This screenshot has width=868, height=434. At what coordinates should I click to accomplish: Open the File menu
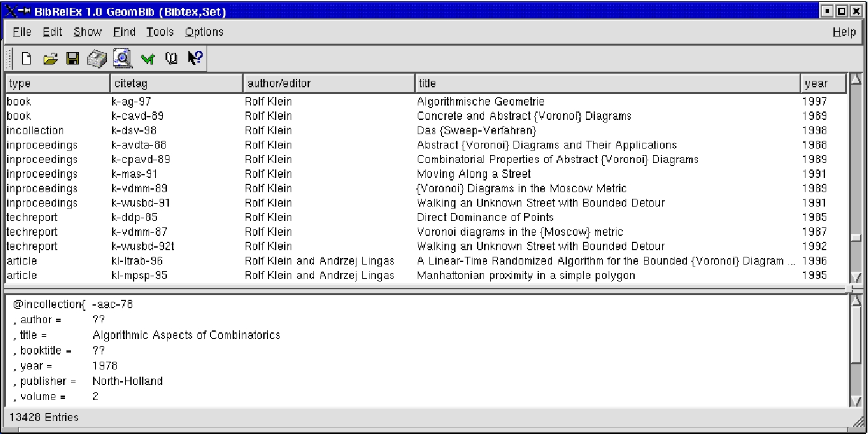pos(22,32)
